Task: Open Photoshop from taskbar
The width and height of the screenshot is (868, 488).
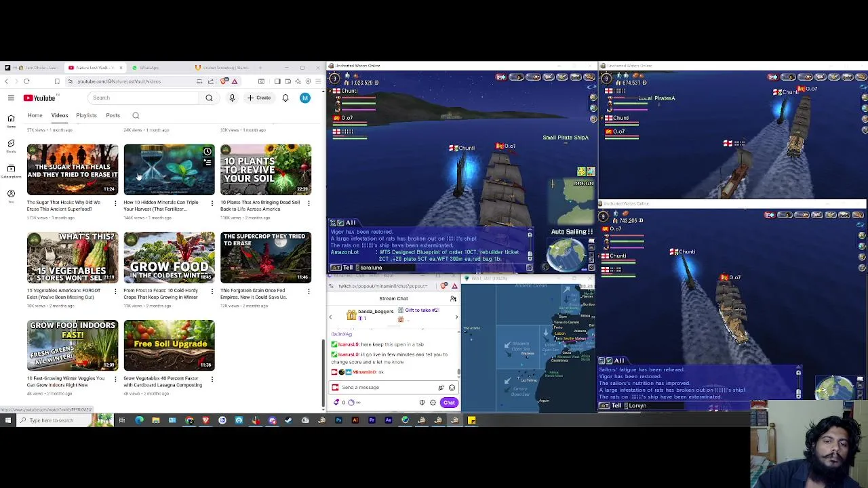Action: pyautogui.click(x=338, y=421)
